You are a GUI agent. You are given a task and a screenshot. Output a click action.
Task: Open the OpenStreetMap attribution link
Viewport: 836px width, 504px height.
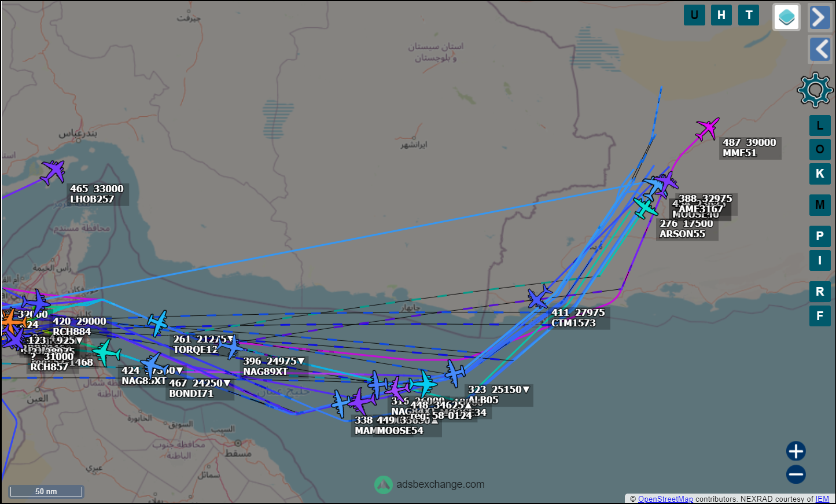(665, 499)
